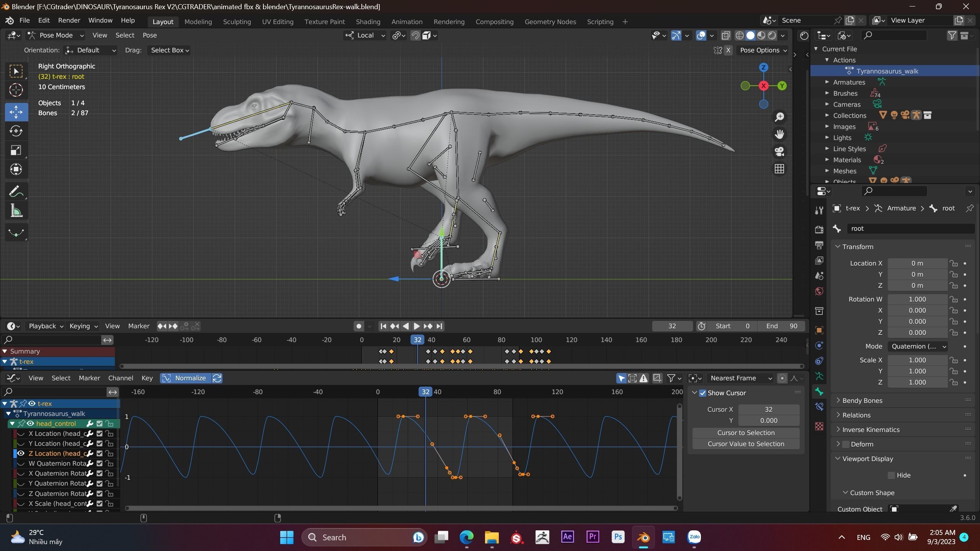Image resolution: width=980 pixels, height=551 pixels.
Task: Open the Pose Mode dropdown
Action: click(x=56, y=35)
